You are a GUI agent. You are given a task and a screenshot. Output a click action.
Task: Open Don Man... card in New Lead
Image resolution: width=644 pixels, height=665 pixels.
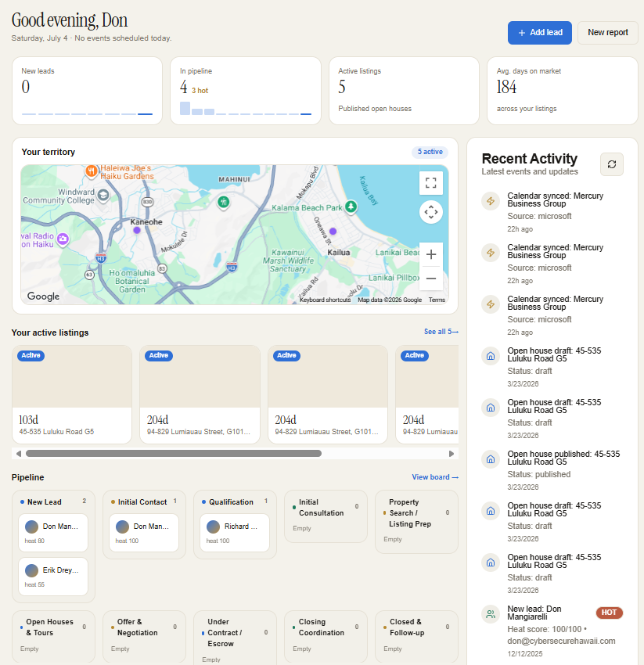pyautogui.click(x=53, y=533)
